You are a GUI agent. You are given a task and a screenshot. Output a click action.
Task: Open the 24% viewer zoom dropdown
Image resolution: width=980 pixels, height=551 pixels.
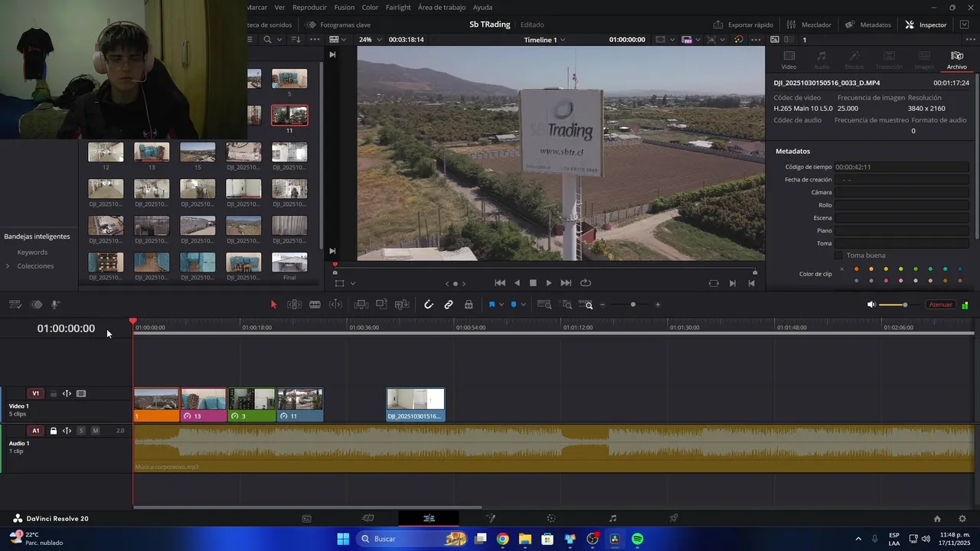(371, 40)
